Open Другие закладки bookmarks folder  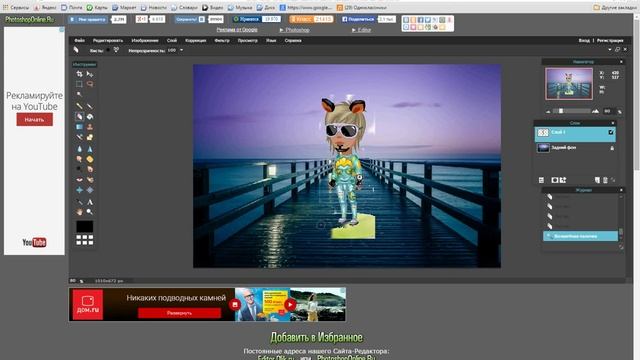point(615,7)
